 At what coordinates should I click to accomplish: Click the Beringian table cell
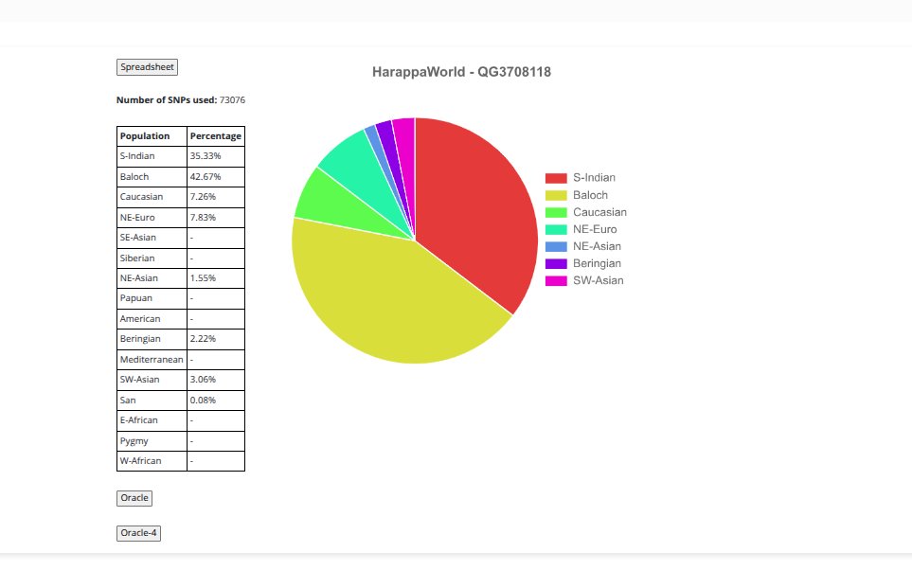tap(152, 339)
